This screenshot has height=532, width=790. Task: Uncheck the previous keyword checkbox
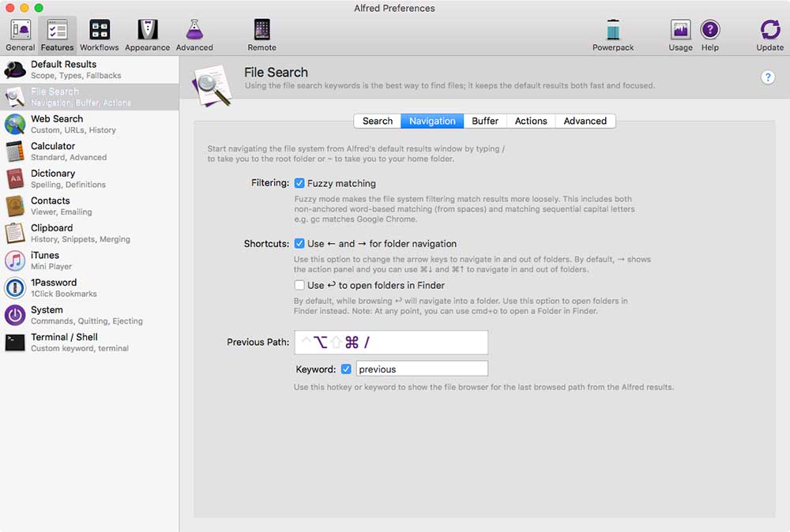346,368
